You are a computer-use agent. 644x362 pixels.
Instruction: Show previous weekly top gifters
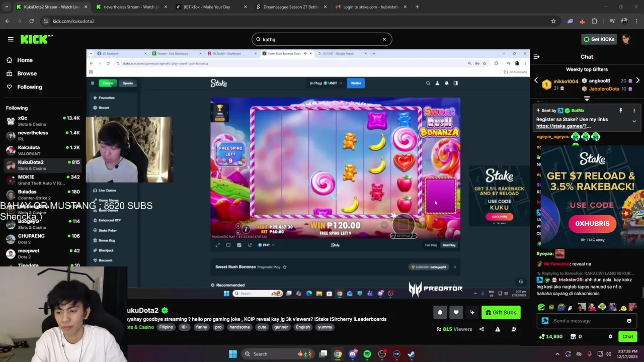coord(536,80)
